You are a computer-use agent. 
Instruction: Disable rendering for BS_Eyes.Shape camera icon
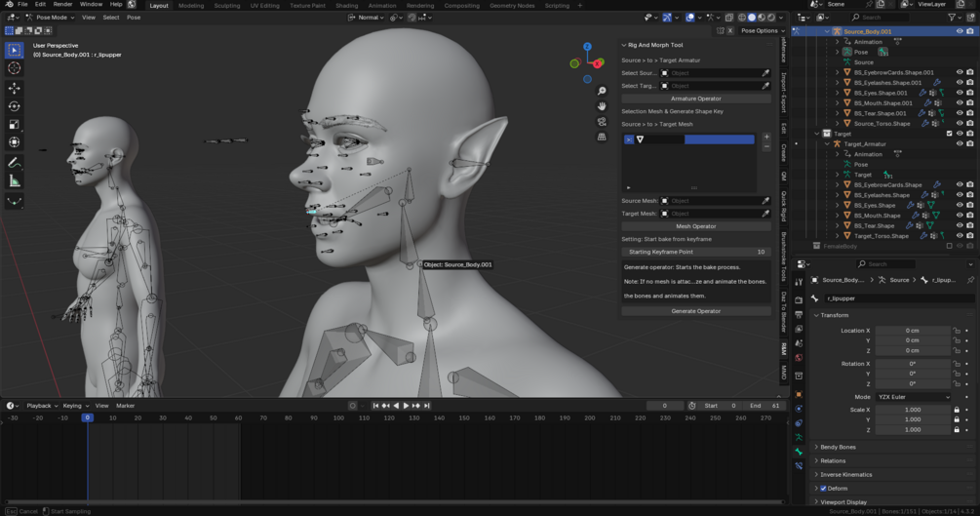point(970,205)
